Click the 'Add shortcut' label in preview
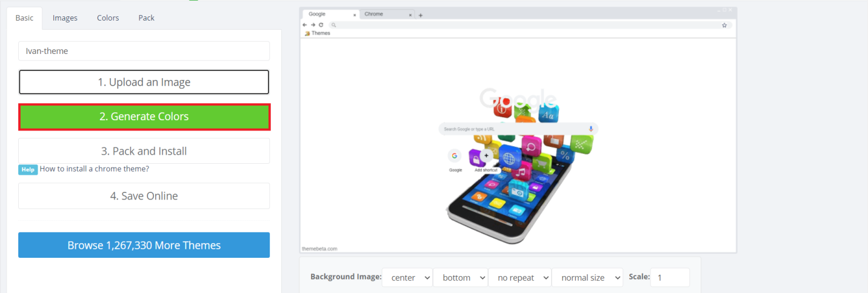 tap(486, 170)
